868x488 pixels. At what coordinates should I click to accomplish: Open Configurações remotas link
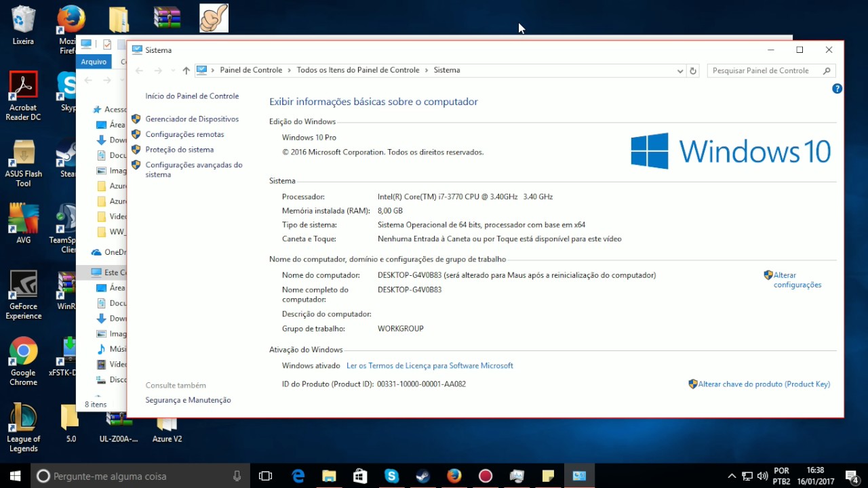tap(184, 134)
